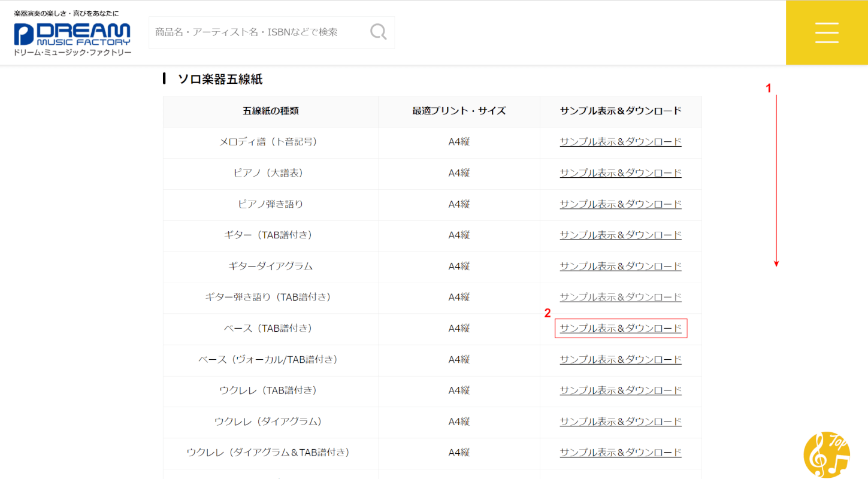Select the ベース（ヴォーカル/TAB譜付き） cell
Viewport: 868px width, 479px height.
click(271, 360)
